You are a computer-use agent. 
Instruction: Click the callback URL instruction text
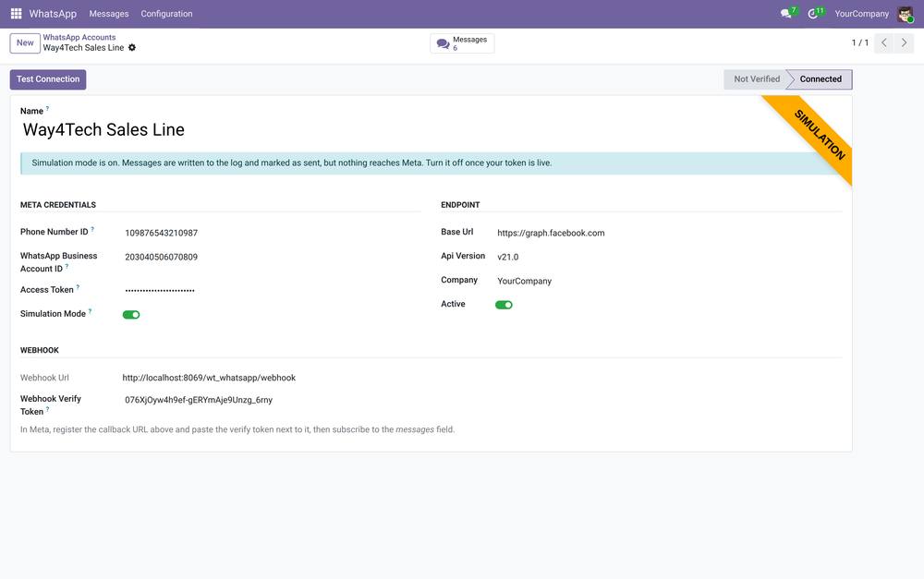pyautogui.click(x=237, y=429)
